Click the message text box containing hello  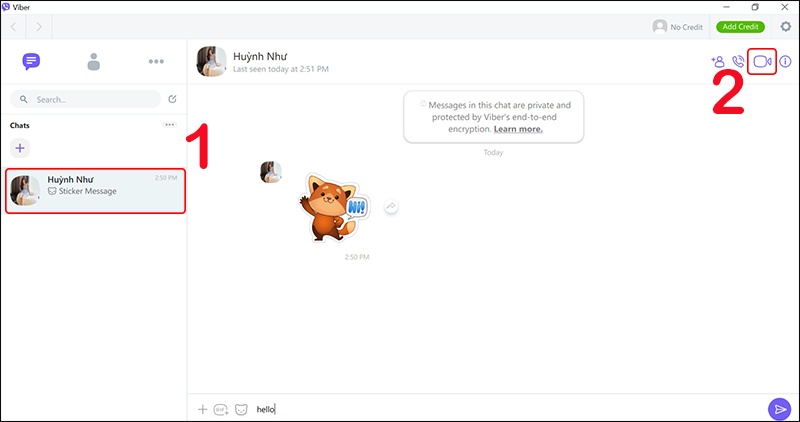pos(508,409)
